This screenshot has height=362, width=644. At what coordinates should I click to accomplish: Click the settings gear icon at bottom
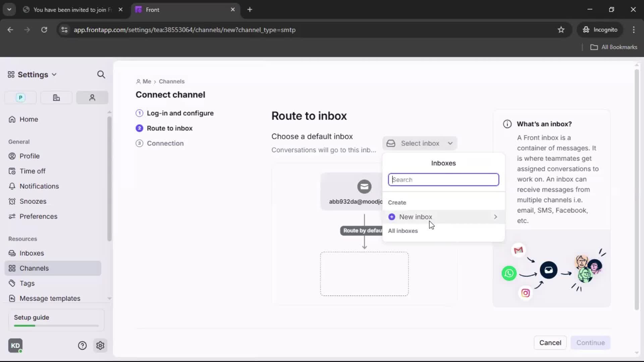pos(100,346)
